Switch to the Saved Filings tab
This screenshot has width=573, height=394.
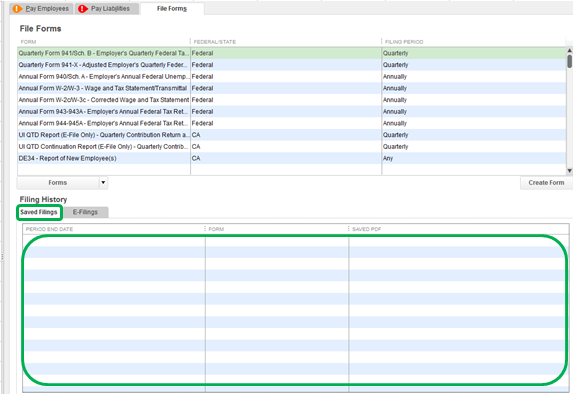tap(39, 212)
